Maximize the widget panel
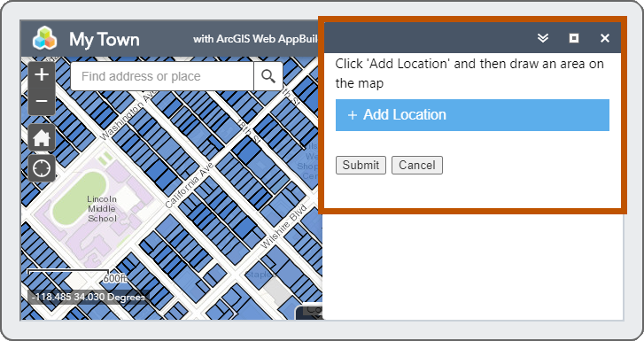The height and width of the screenshot is (341, 644). point(574,38)
